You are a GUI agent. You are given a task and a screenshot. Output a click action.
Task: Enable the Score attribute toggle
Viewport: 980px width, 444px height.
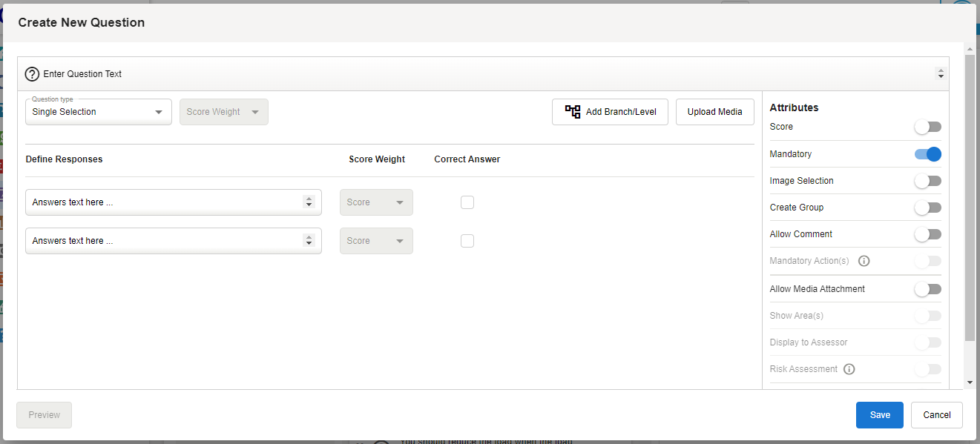927,127
